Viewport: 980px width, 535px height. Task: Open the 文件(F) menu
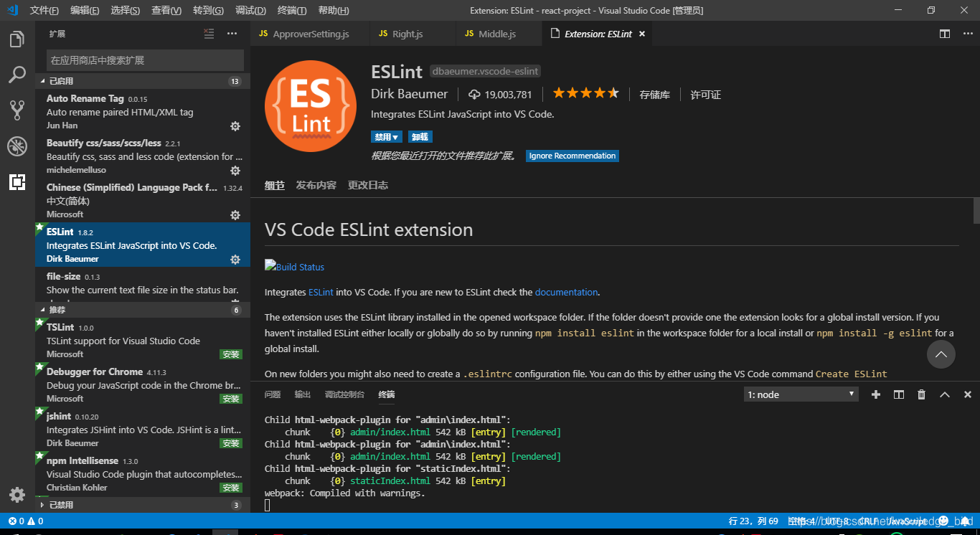pyautogui.click(x=44, y=11)
